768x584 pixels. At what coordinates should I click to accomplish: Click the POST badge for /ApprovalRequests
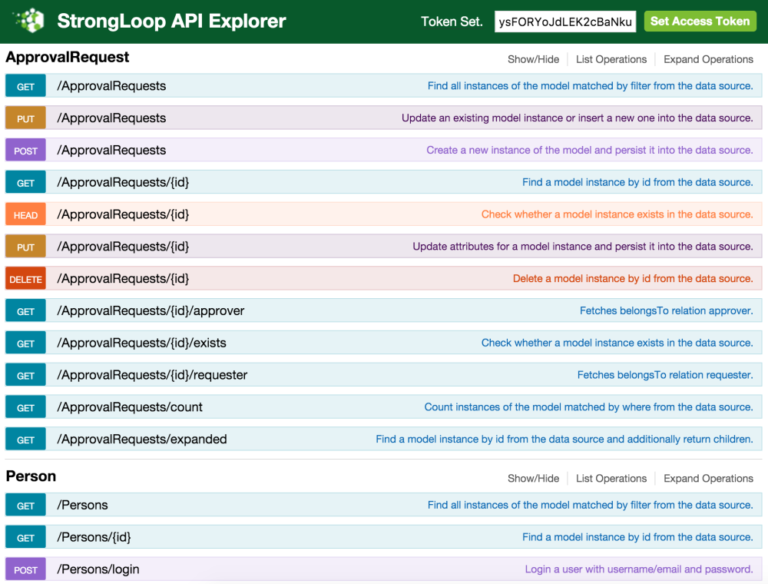[x=25, y=151]
